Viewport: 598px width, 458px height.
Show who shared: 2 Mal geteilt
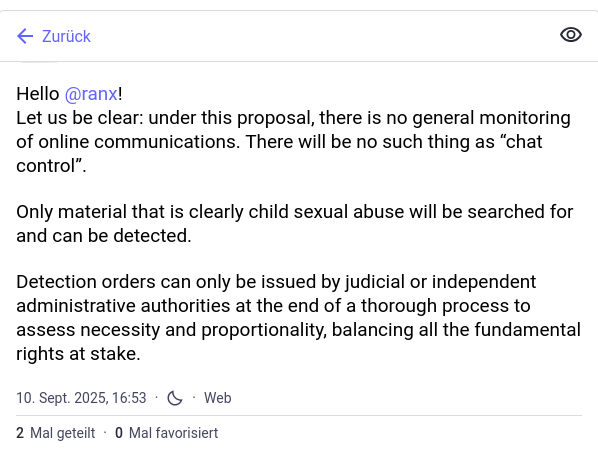point(56,433)
